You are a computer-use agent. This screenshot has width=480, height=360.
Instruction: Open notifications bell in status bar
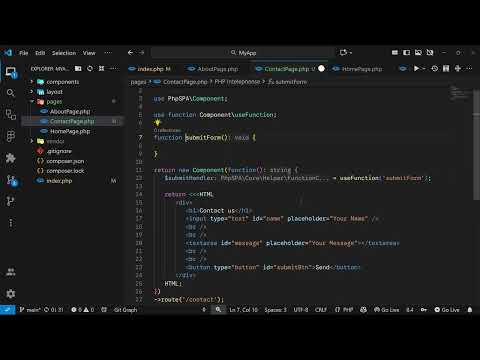click(470, 310)
